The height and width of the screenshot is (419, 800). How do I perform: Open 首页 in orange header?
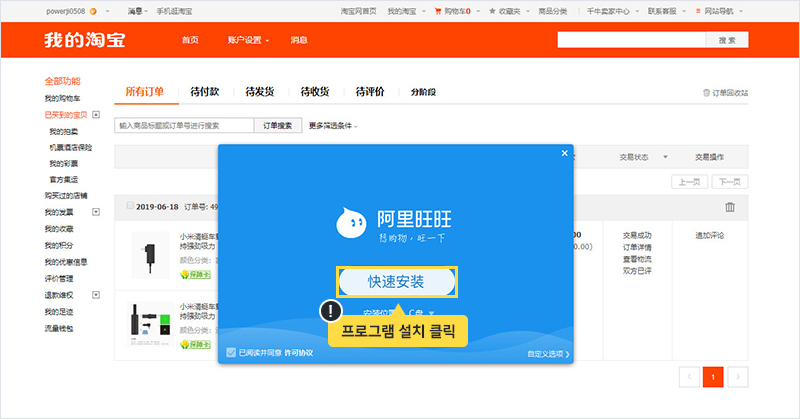coord(190,40)
